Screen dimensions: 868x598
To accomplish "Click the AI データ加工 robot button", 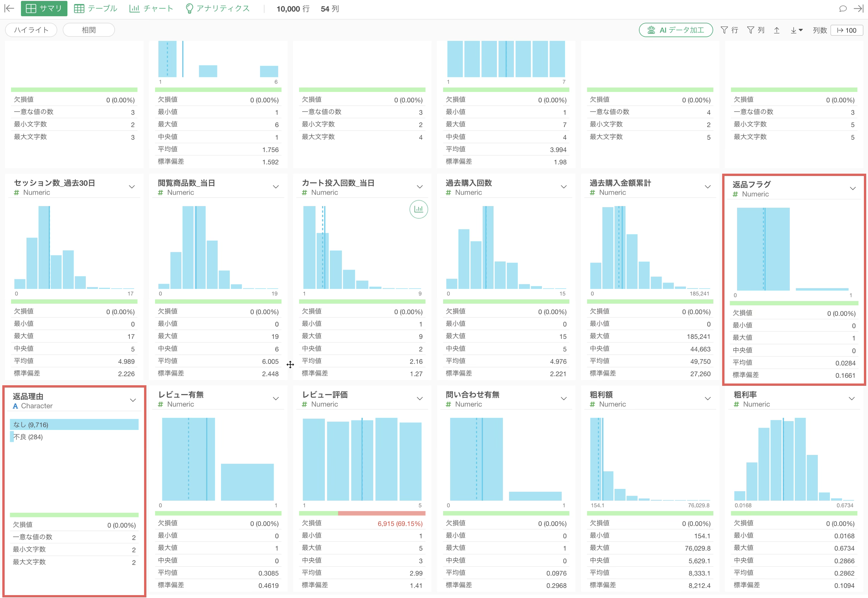I will 676,30.
